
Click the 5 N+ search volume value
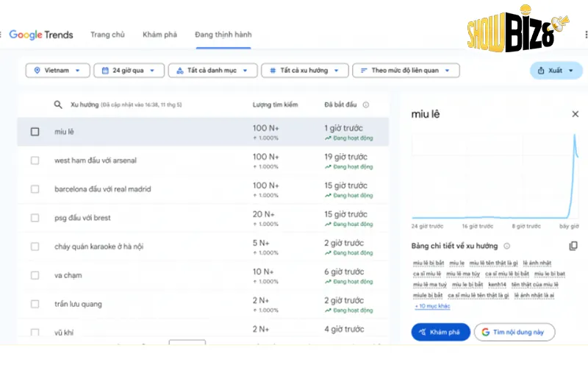pos(261,243)
